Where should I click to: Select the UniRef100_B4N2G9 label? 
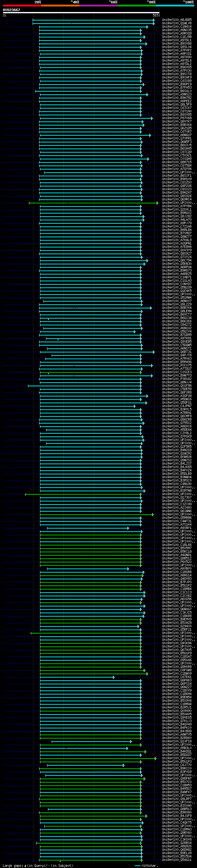pyautogui.click(x=177, y=450)
